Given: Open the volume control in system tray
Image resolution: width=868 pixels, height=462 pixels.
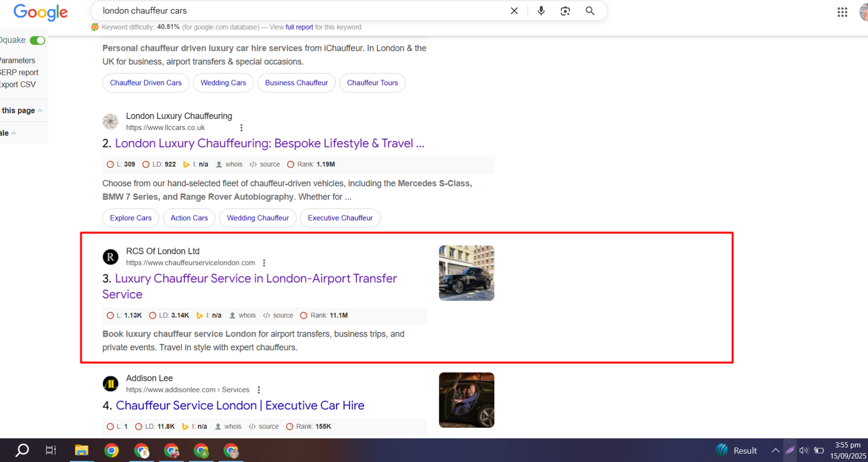Looking at the screenshot, I should click(x=803, y=450).
